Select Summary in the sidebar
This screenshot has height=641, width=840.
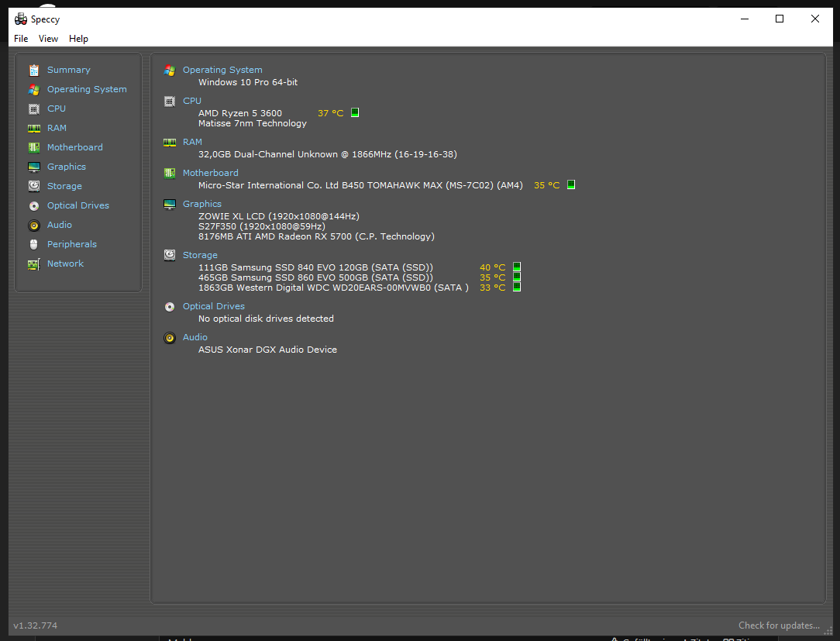click(x=68, y=70)
